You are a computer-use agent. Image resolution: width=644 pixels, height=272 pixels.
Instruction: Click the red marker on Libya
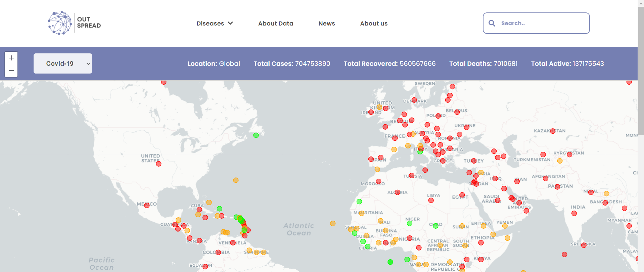pyautogui.click(x=431, y=200)
